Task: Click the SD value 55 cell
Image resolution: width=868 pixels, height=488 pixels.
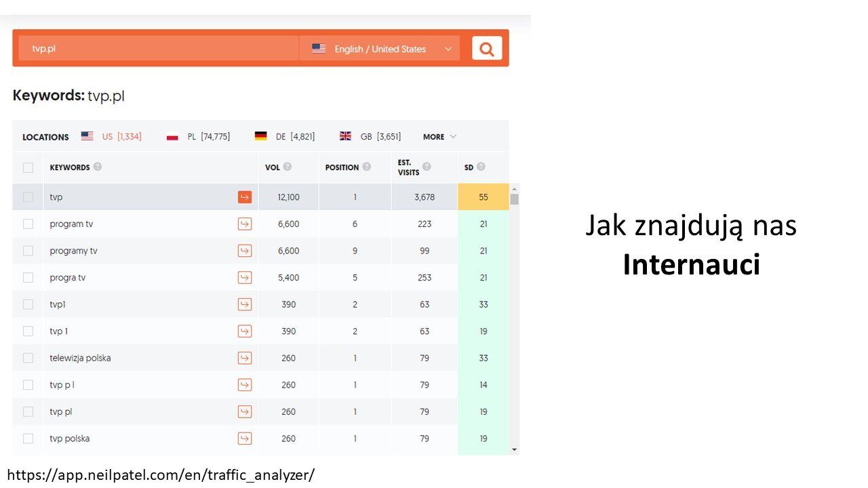Action: [484, 197]
